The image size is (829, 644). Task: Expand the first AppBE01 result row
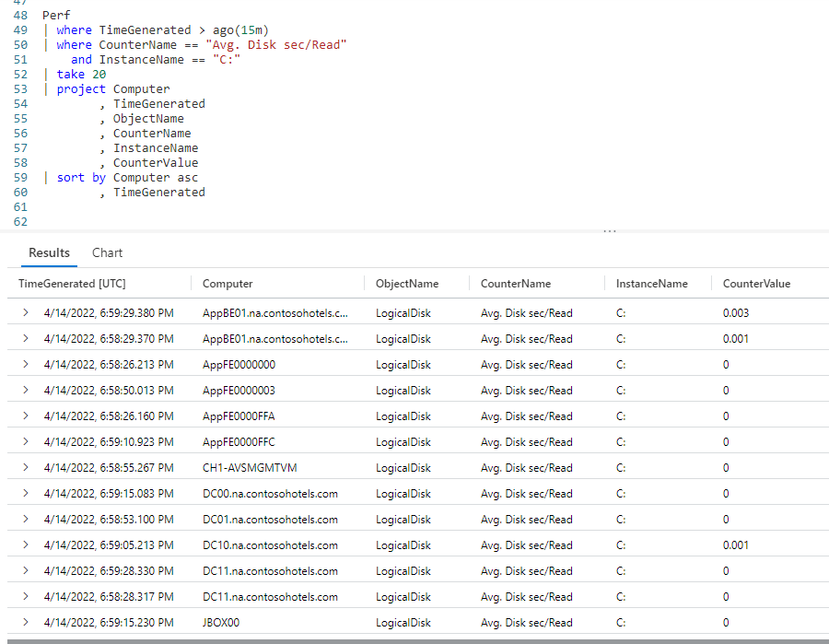[x=25, y=312]
